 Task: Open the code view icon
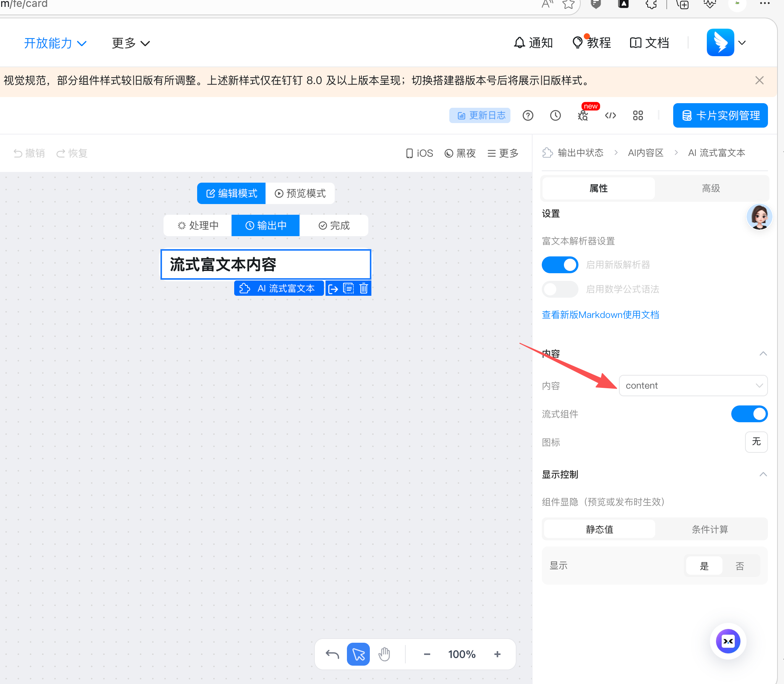(x=611, y=115)
